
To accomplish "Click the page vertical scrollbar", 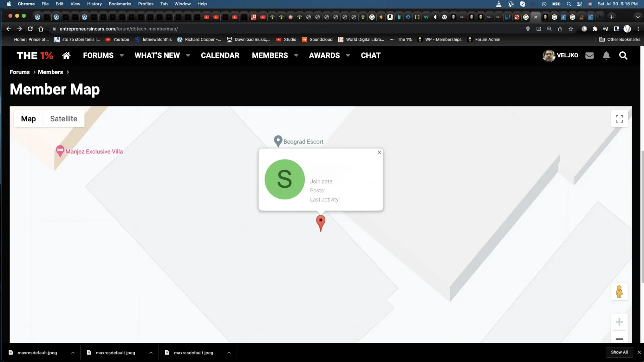I will click(x=642, y=216).
